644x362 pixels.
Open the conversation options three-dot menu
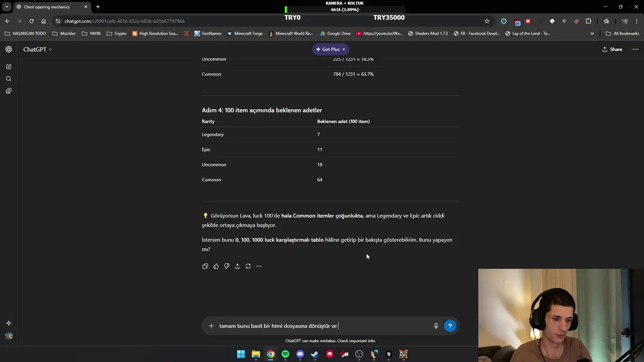[x=635, y=49]
